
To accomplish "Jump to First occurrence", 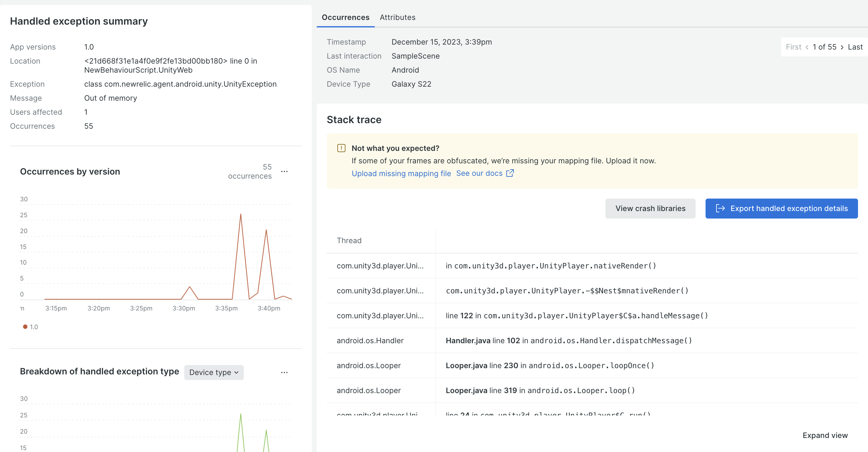I will pos(793,47).
